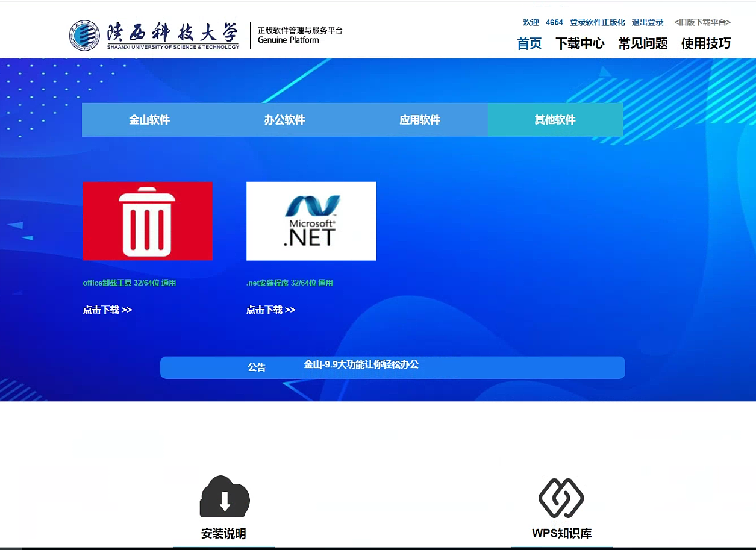Select the 其他软件 tab
The height and width of the screenshot is (550, 756).
[555, 120]
